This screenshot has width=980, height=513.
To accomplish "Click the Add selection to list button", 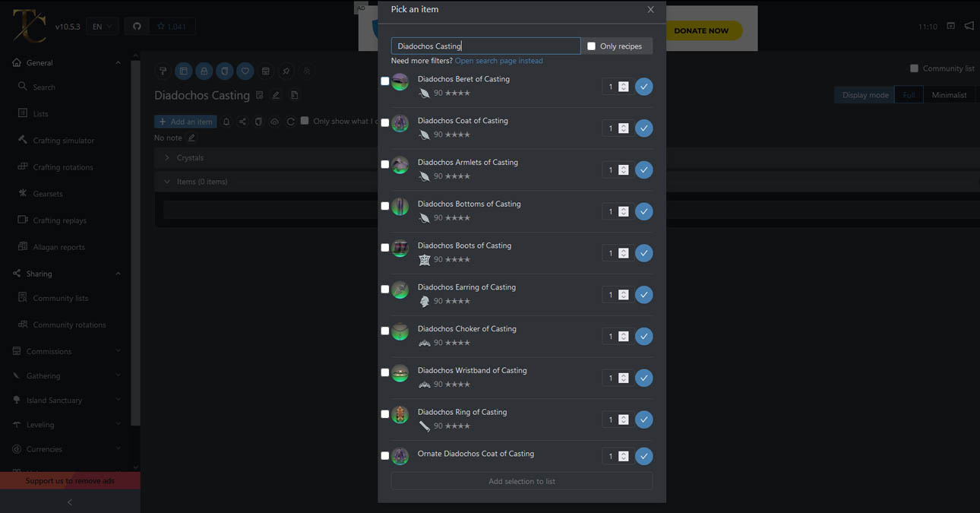I will coord(521,481).
